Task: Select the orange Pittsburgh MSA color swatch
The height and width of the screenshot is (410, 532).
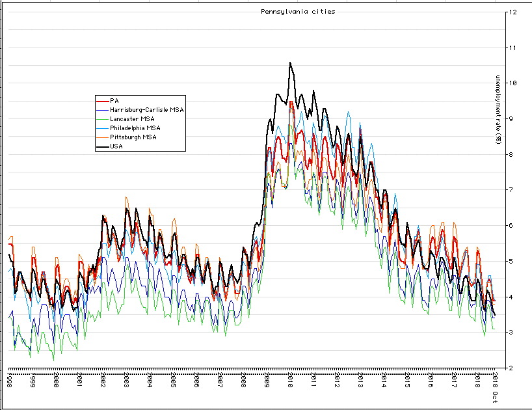Action: point(103,136)
